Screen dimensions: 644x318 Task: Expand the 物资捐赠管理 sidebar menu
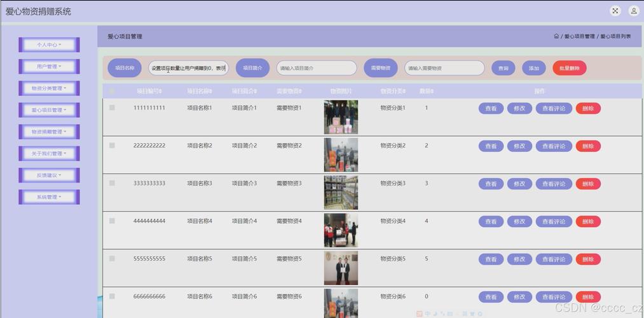pos(49,132)
